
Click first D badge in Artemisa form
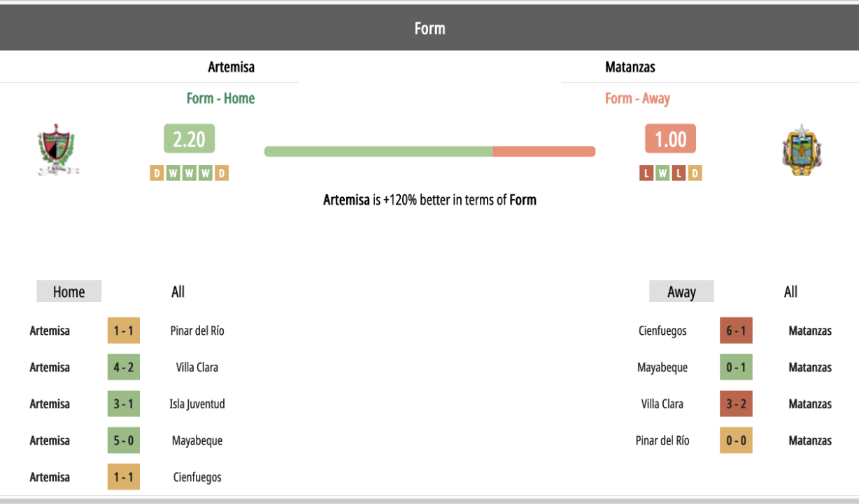click(157, 173)
